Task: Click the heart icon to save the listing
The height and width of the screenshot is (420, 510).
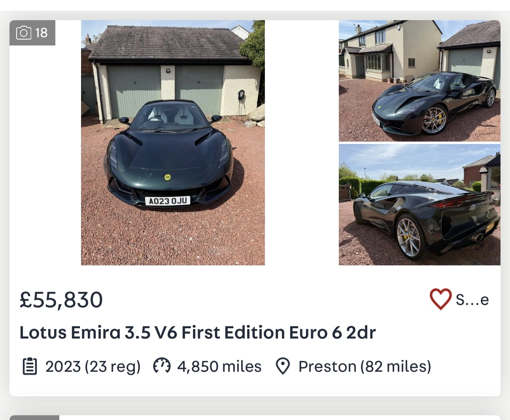Action: (x=440, y=299)
